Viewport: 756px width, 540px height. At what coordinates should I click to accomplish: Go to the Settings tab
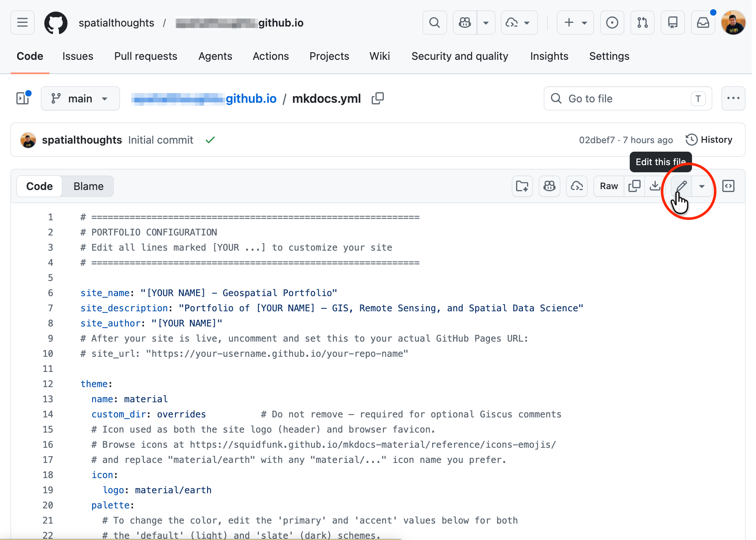609,56
